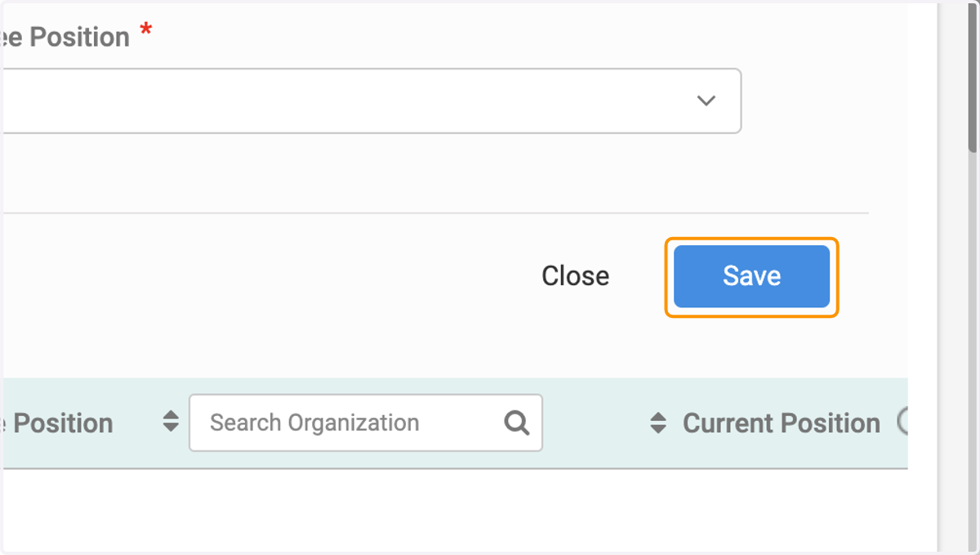Click ascending arrow before Current Position
Image resolution: width=980 pixels, height=555 pixels.
point(658,417)
